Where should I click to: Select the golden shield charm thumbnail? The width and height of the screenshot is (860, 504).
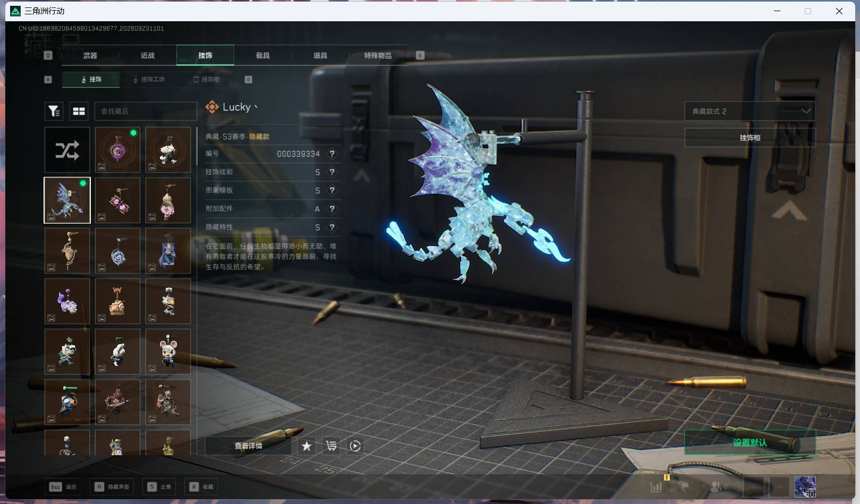pyautogui.click(x=67, y=251)
